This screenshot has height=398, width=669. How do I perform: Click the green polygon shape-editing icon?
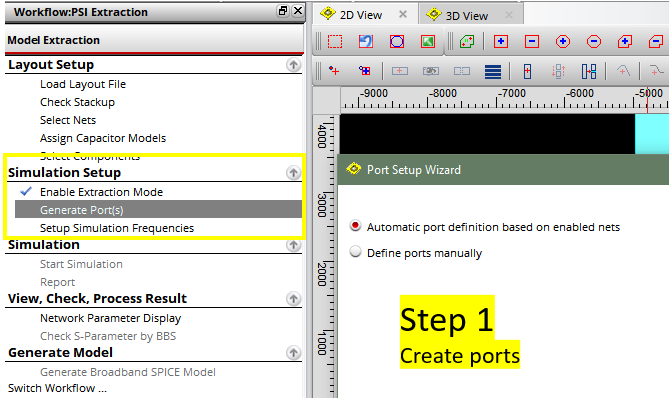click(467, 42)
